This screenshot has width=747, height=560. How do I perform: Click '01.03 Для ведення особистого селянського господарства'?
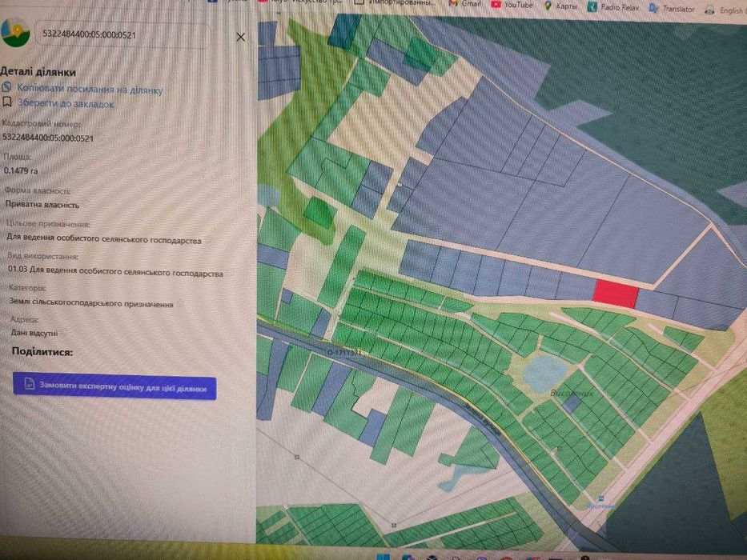[x=115, y=271]
